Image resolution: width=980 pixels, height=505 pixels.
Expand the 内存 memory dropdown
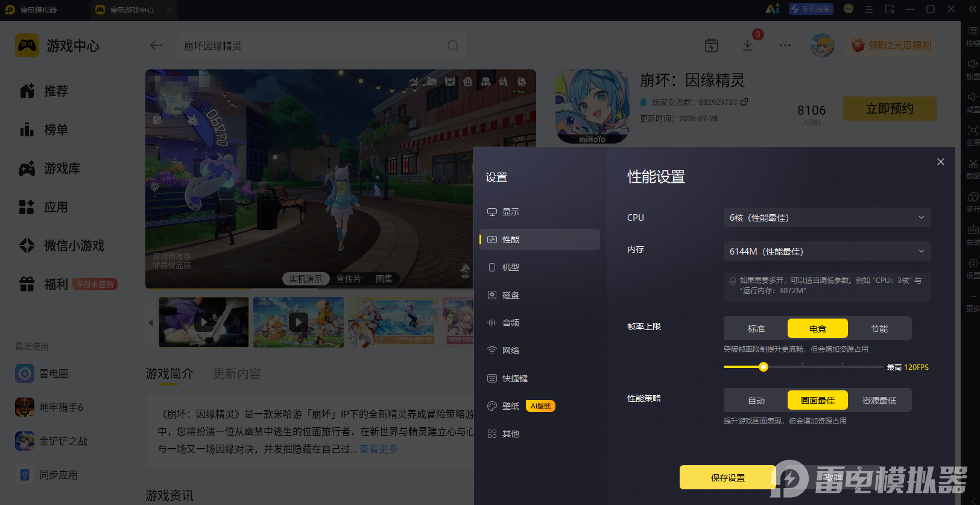tap(827, 251)
